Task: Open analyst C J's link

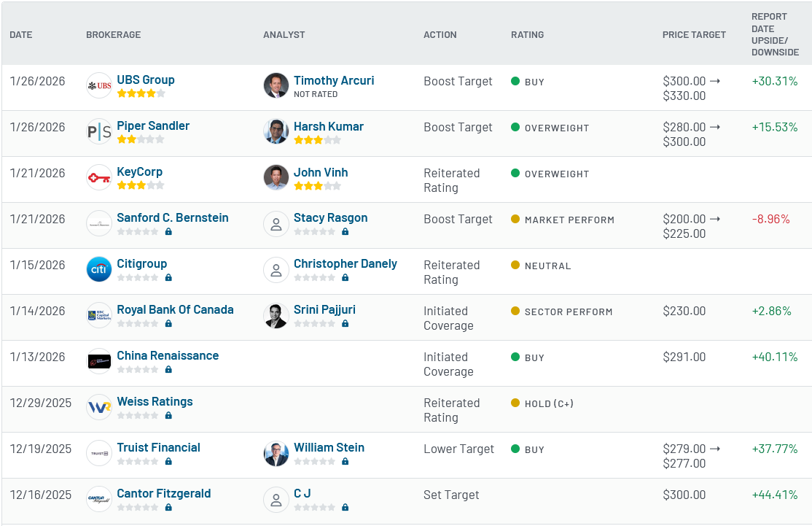Action: (x=302, y=493)
